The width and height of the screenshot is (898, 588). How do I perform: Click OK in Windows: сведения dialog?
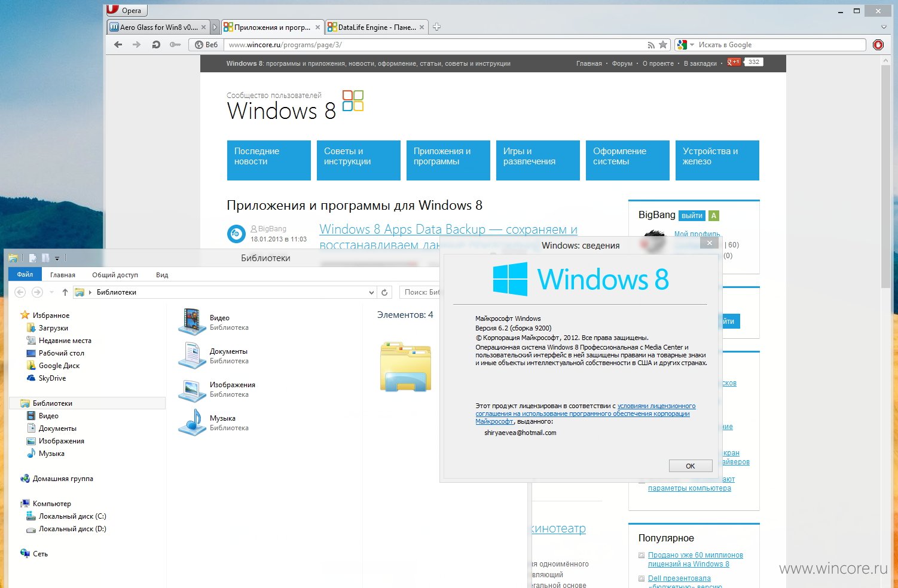coord(691,466)
